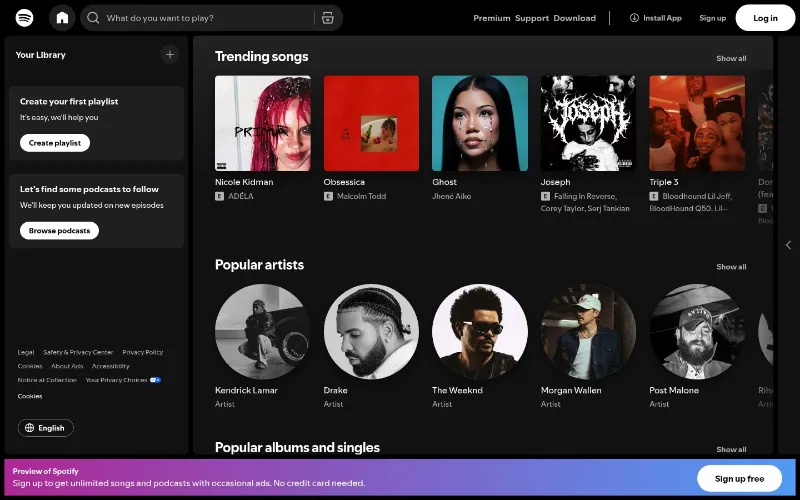The width and height of the screenshot is (800, 500).
Task: Click the Popular artists heading
Action: (259, 264)
